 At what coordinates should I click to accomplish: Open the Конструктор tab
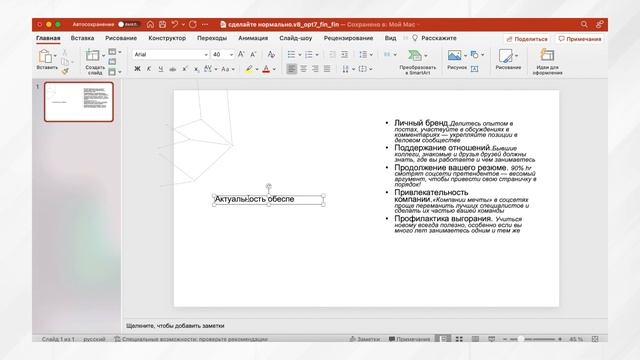167,38
